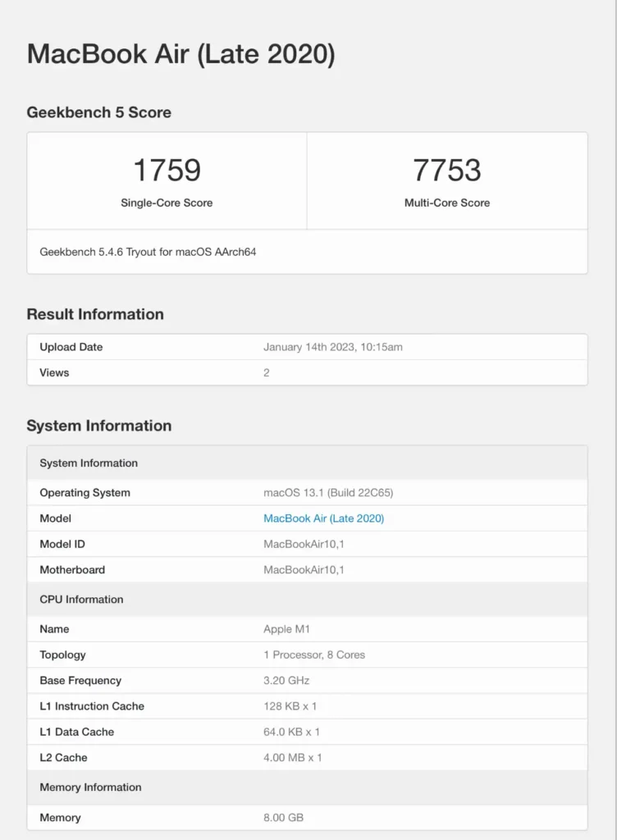This screenshot has width=617, height=840.
Task: Click the Motherboard label
Action: point(72,570)
